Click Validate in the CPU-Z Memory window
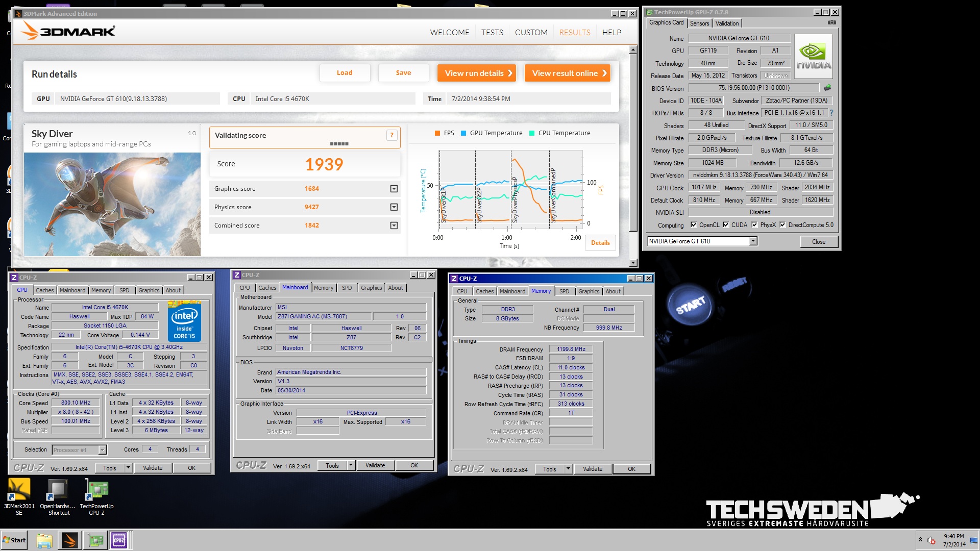 (593, 469)
